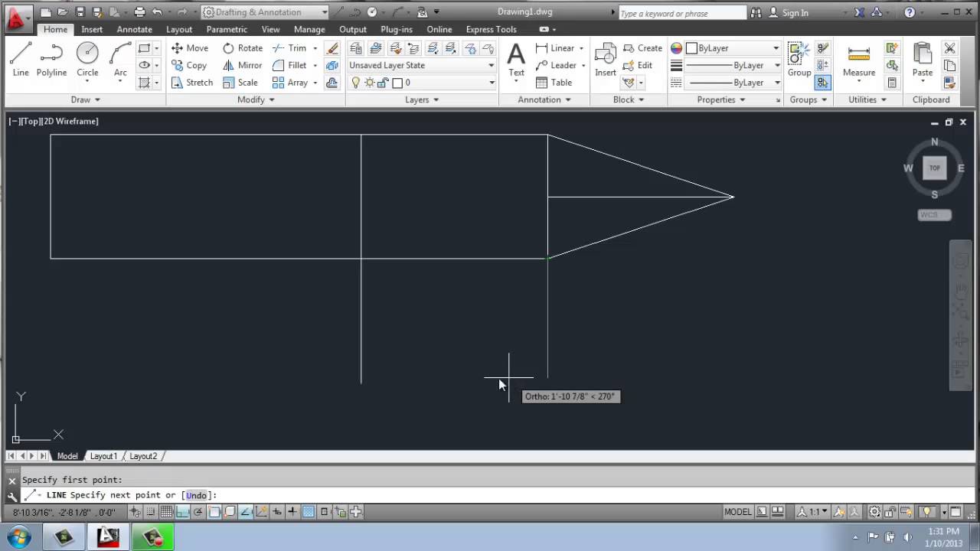The image size is (980, 551).
Task: Use the Mirror command
Action: (x=242, y=65)
